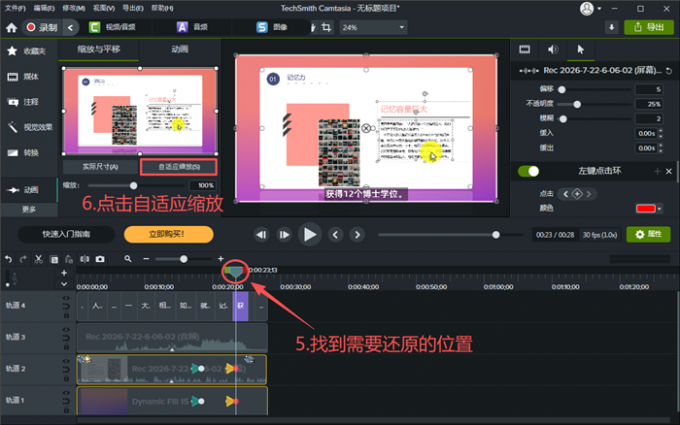
Task: Open the 颜色 color dropdown arrow
Action: (x=660, y=209)
